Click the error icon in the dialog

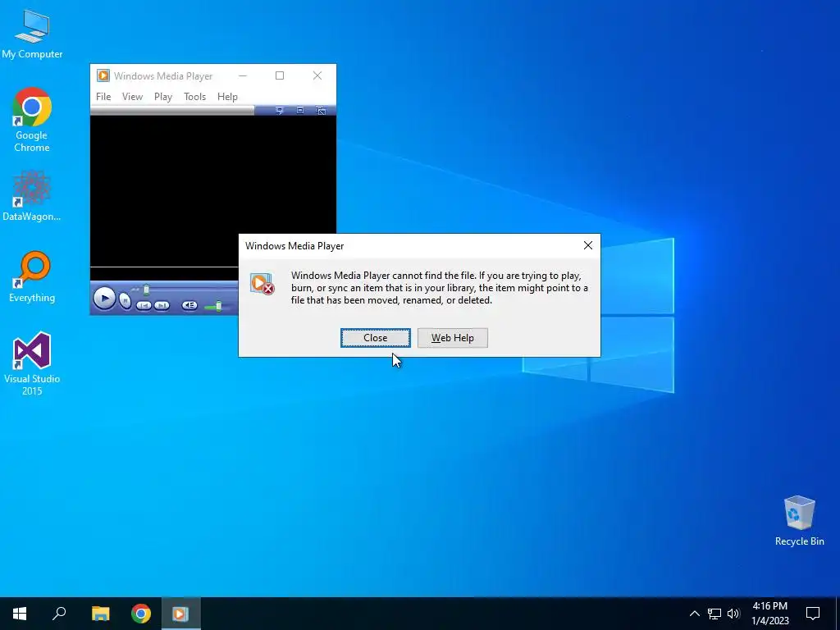point(262,283)
